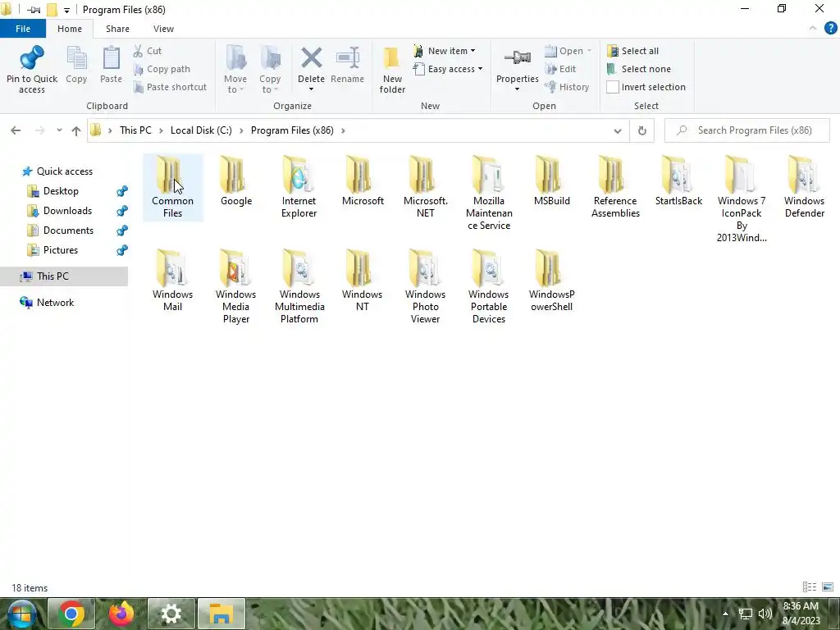Select This PC in navigation pane
Viewport: 840px width, 630px height.
(x=64, y=276)
